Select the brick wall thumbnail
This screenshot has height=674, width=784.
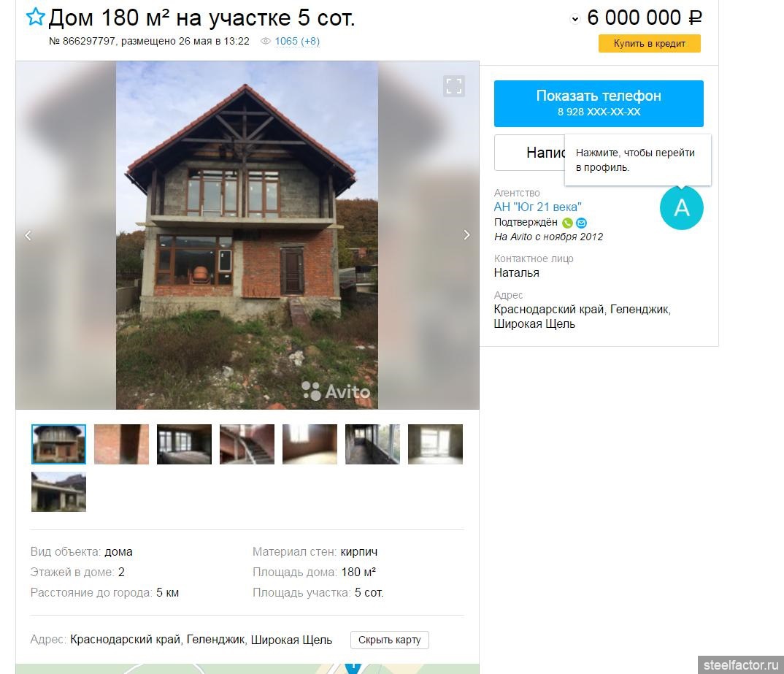coord(121,444)
